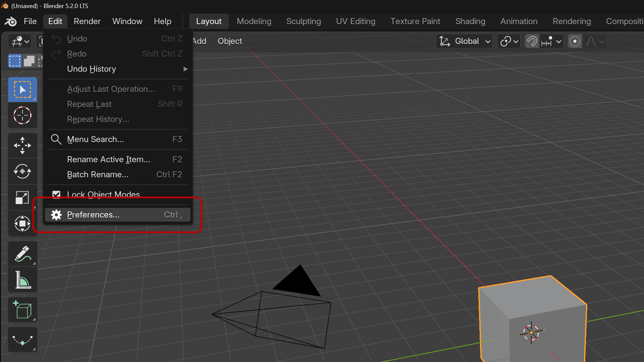Select the Measure tool
The height and width of the screenshot is (362, 644).
tap(22, 280)
